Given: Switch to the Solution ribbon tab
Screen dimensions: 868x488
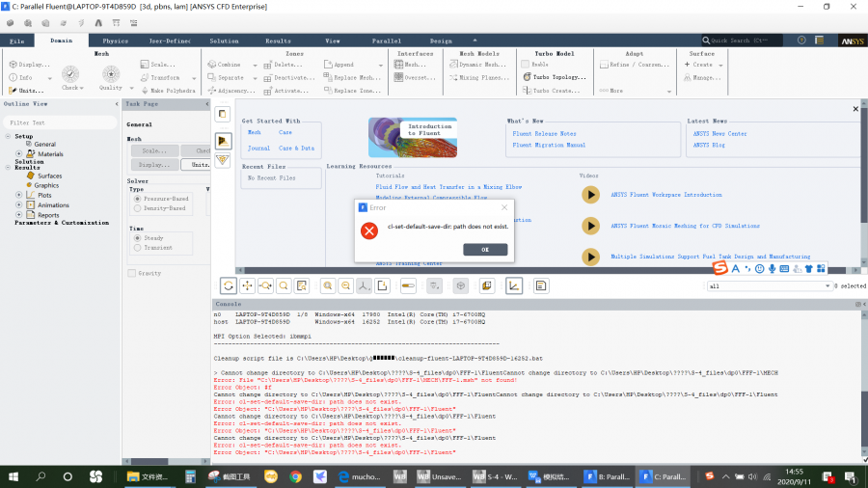Looking at the screenshot, I should pyautogui.click(x=224, y=41).
